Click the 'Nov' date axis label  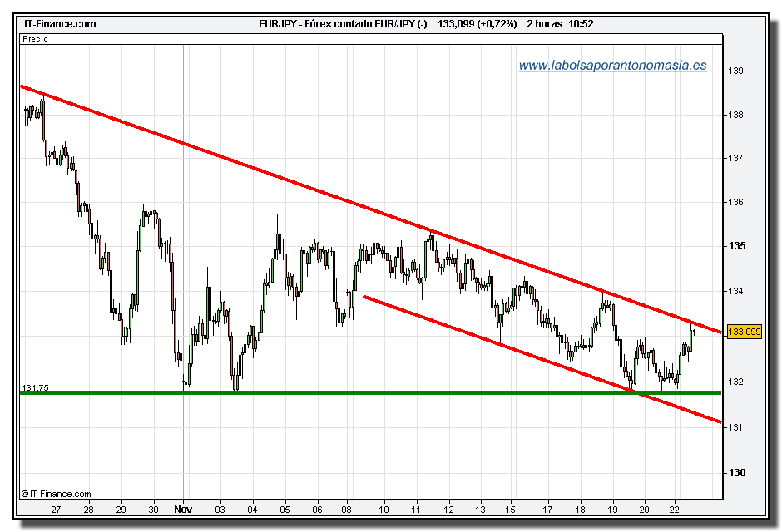click(x=183, y=509)
